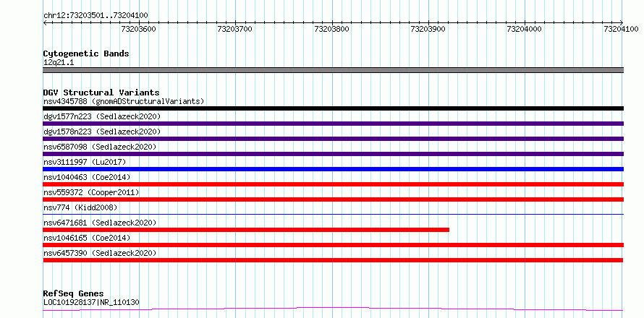Click the purple nsv6587098 variant bar
644x318 pixels.
333,154
